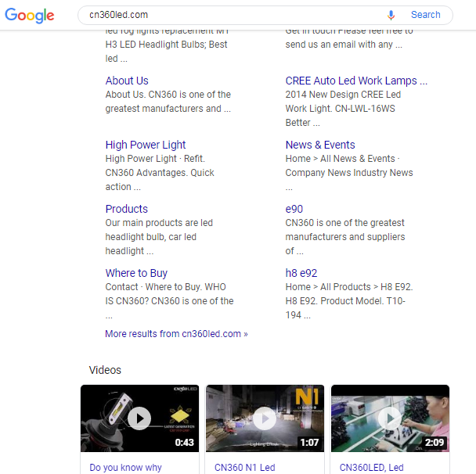Open the e90 result link
Viewport: 476px width, 474px height.
click(294, 209)
